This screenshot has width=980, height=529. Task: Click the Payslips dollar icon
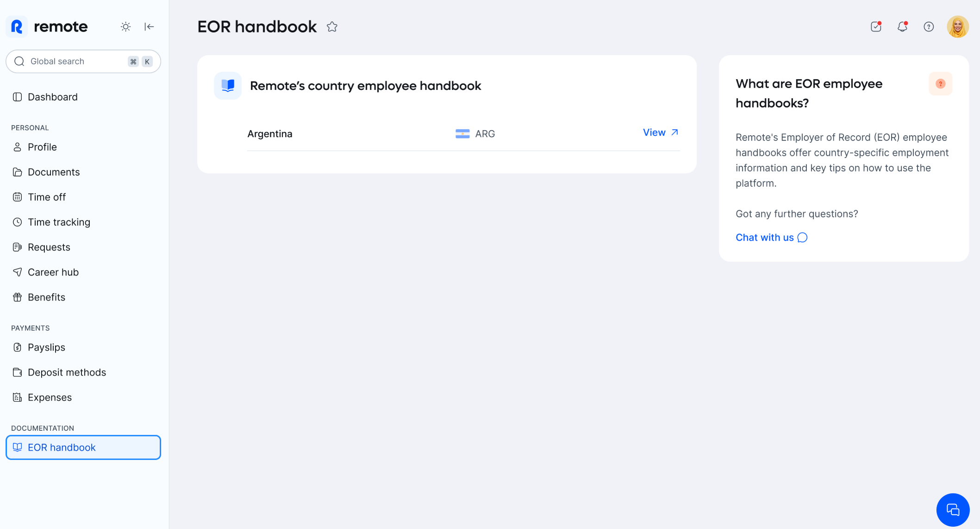[17, 347]
